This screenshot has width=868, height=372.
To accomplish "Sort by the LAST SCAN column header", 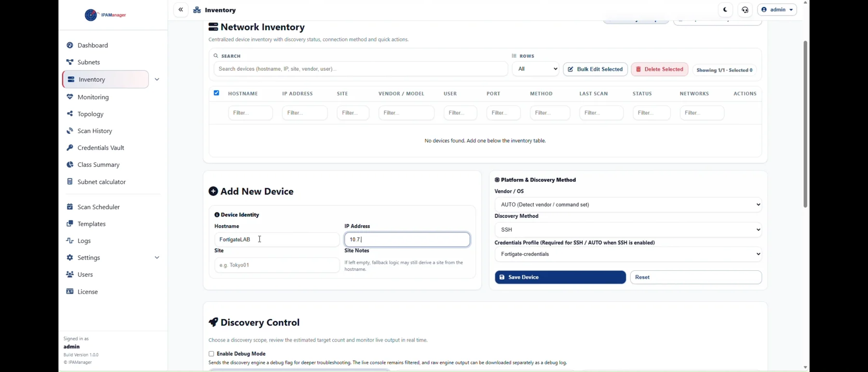I will (594, 93).
